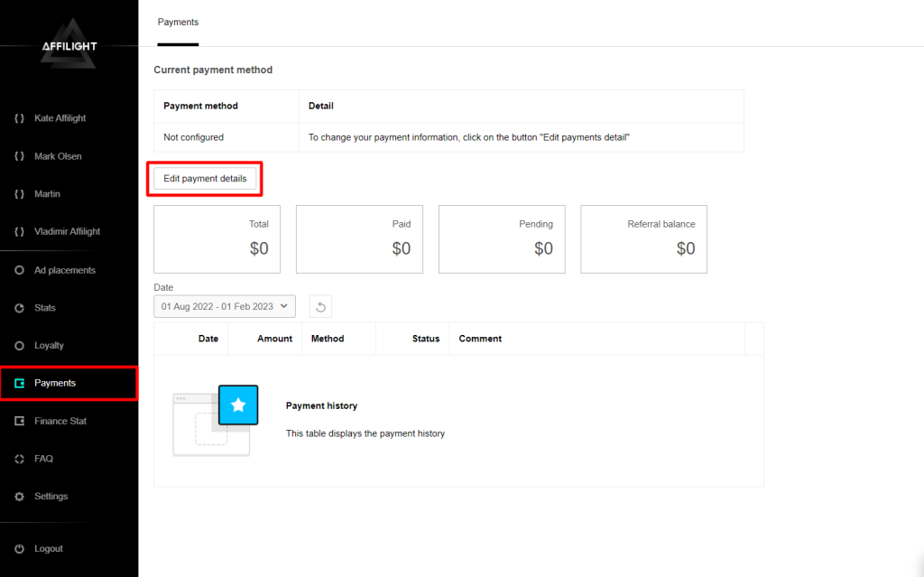Click the Finance Stat sidebar icon
This screenshot has height=577, width=924.
(20, 421)
